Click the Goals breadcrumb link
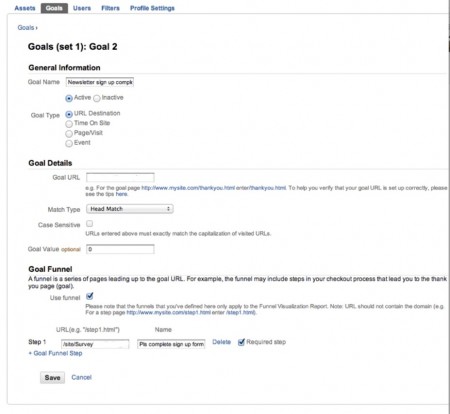The height and width of the screenshot is (414, 450). coord(26,28)
